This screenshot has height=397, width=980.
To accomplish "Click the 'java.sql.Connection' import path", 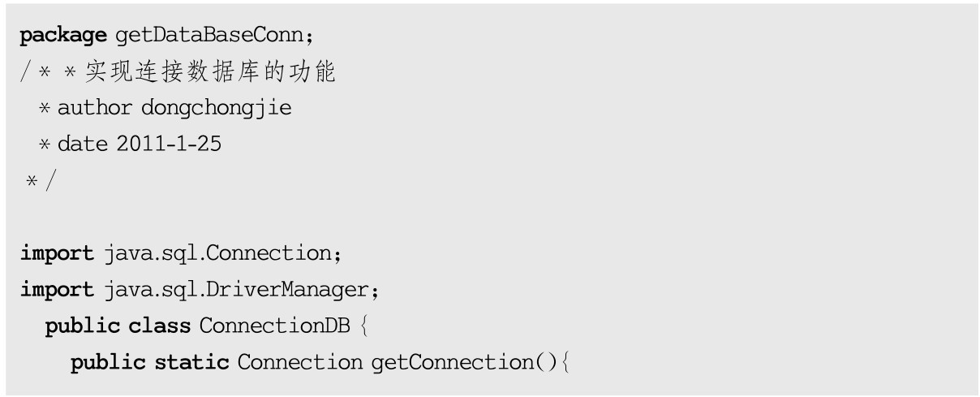I will pos(221,252).
